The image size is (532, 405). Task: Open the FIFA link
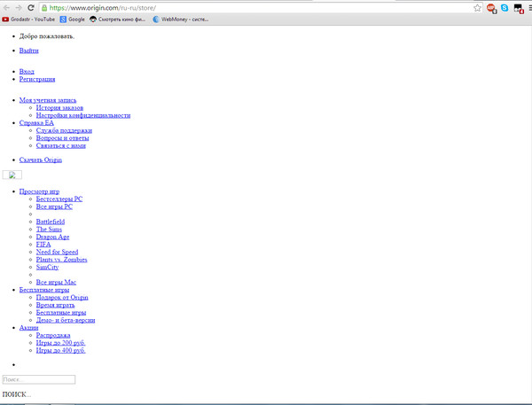pos(43,245)
